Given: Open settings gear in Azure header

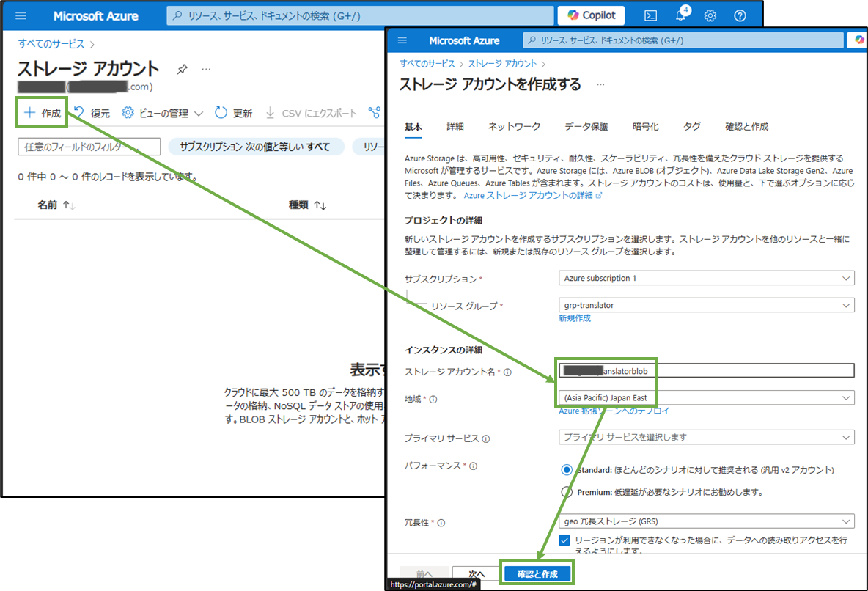Looking at the screenshot, I should [x=710, y=15].
